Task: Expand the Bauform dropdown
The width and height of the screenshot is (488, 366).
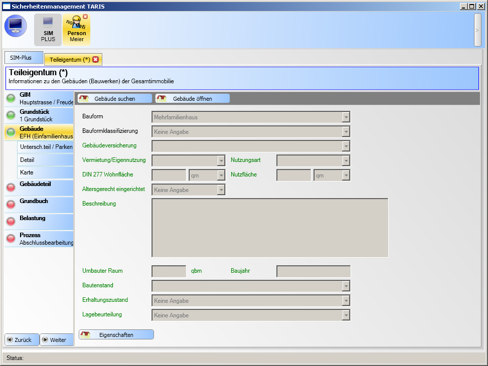Action: pos(346,117)
